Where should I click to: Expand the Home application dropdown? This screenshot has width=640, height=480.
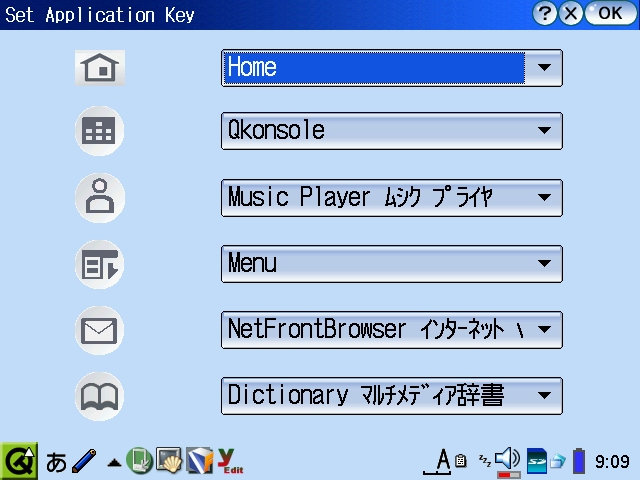(x=544, y=68)
